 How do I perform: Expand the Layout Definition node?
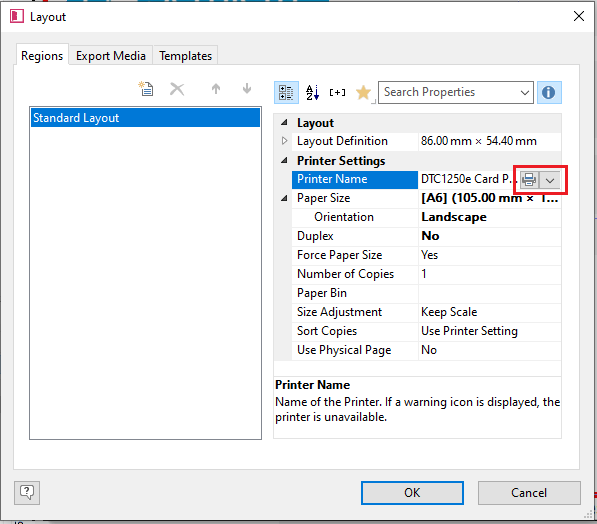(x=284, y=141)
